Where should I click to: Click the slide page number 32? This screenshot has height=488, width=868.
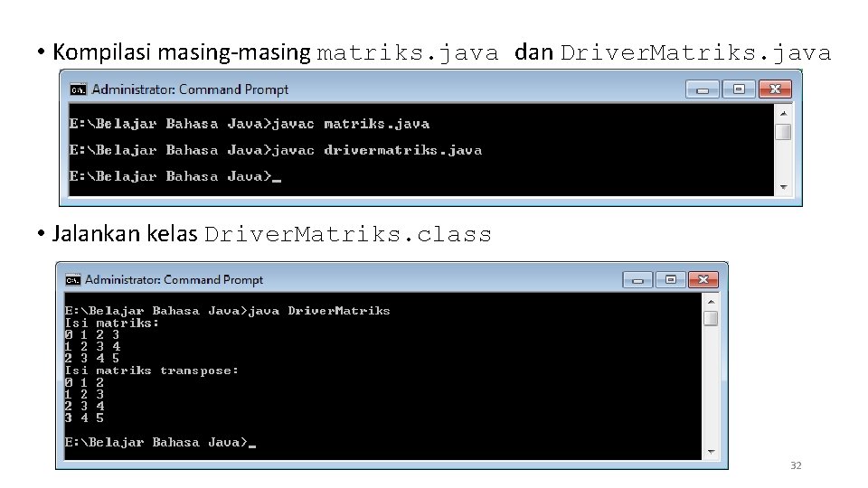point(796,465)
